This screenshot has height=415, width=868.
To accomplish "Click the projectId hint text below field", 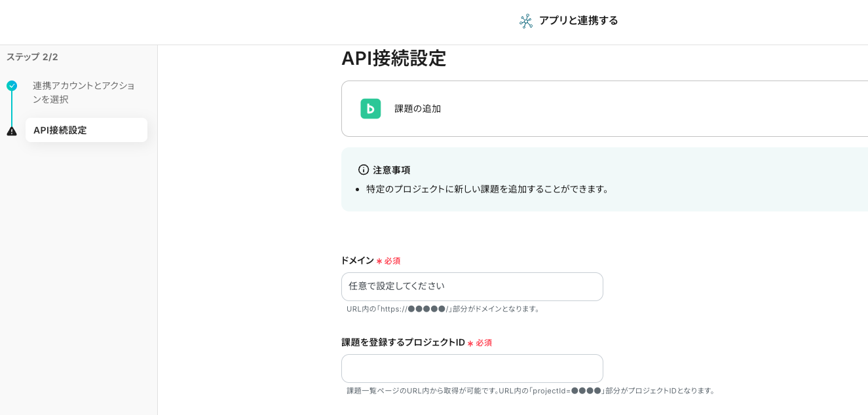I will coord(531,391).
